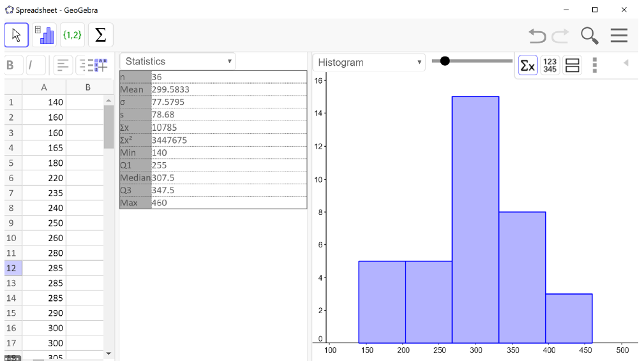Select cell with value 250

[44, 223]
